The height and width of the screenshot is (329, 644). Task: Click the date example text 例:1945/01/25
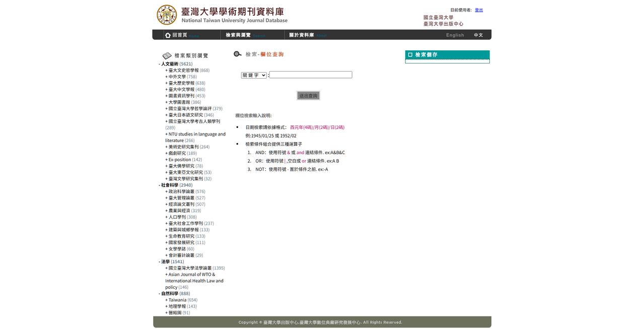[x=271, y=136]
